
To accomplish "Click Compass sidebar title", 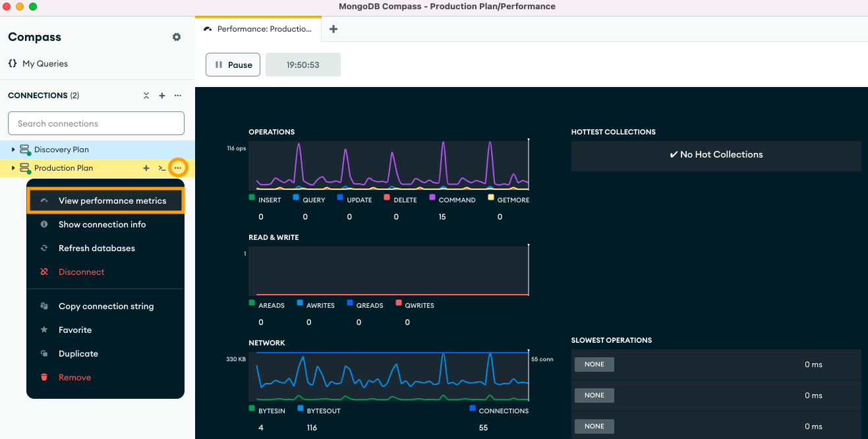I will (x=34, y=38).
